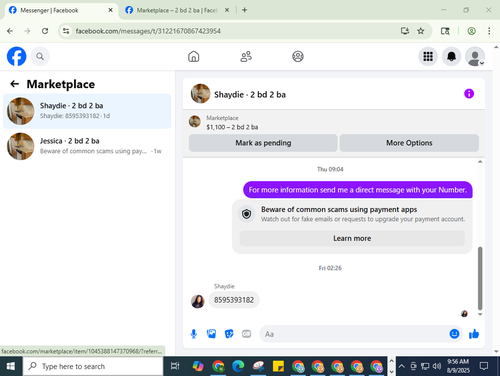The width and height of the screenshot is (500, 376).
Task: Choose a sticker with the sticker icon
Action: (229, 334)
